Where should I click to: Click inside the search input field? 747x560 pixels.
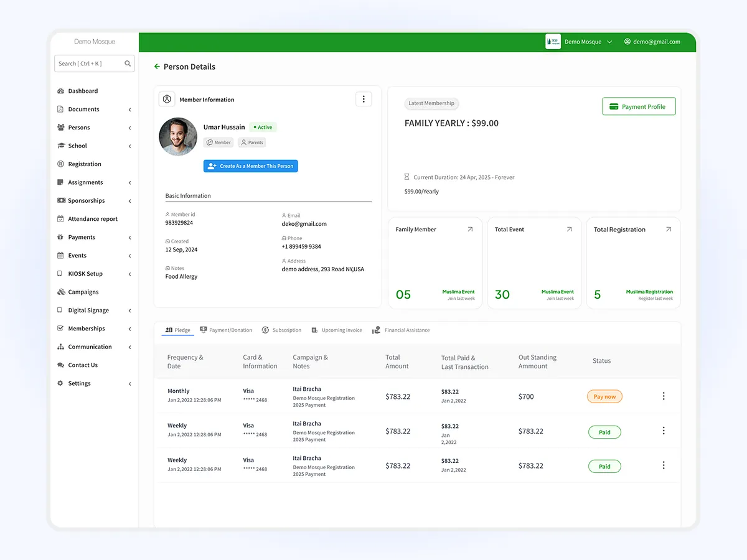(x=87, y=63)
